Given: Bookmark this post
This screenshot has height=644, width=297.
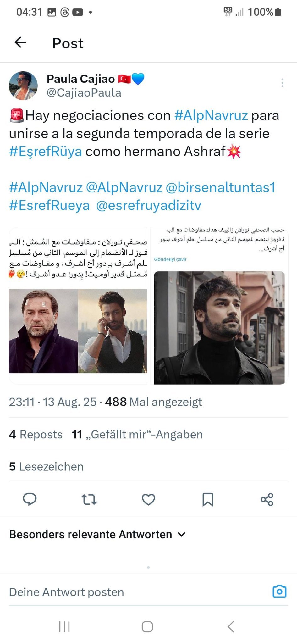Looking at the screenshot, I should click(x=208, y=499).
